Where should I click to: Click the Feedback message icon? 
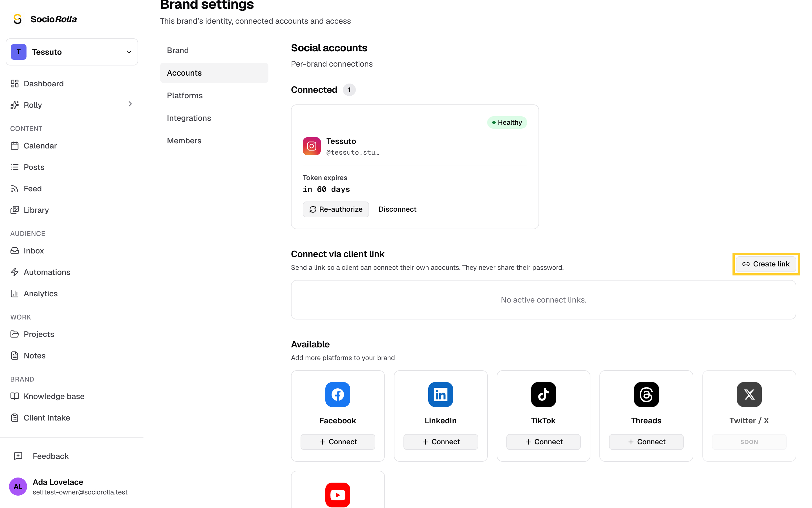click(18, 456)
